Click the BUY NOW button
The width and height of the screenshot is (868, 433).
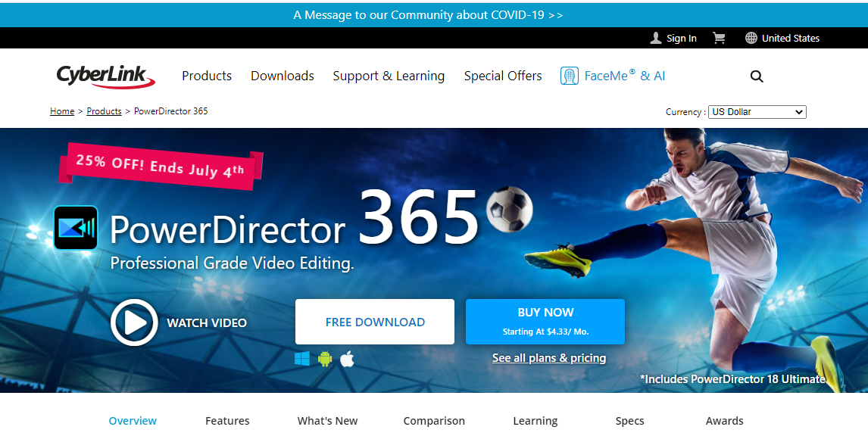(x=545, y=322)
